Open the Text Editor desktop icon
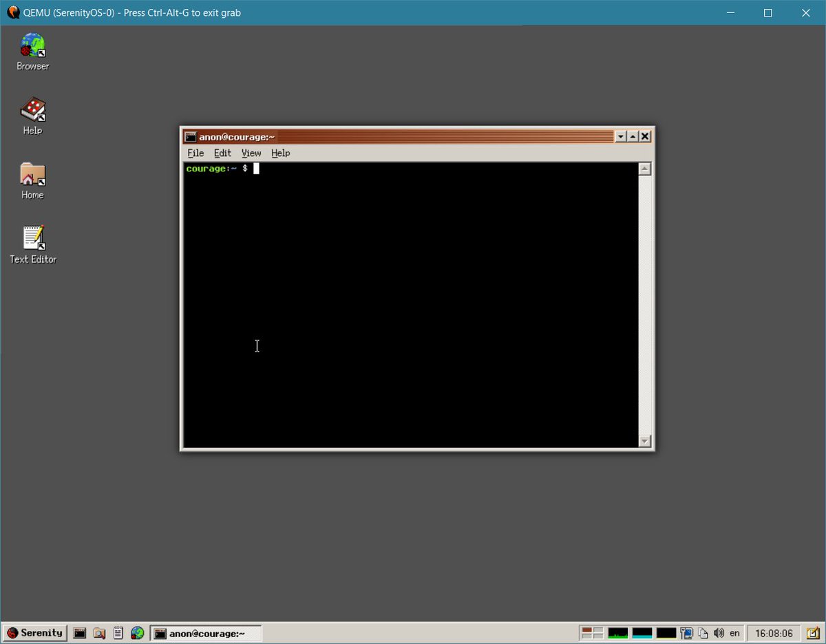 coord(32,237)
